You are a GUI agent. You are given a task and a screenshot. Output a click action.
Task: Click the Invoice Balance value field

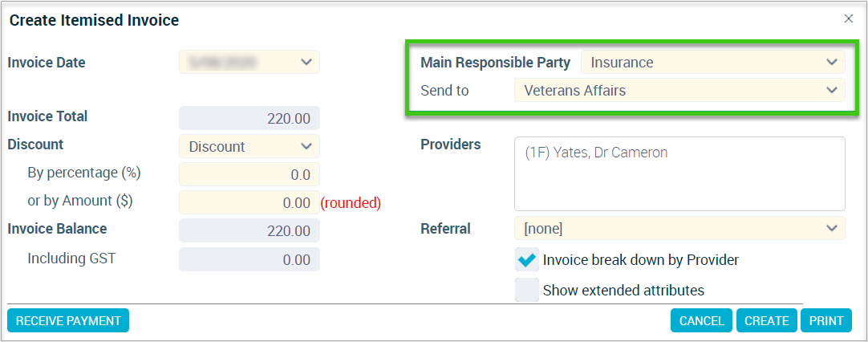pyautogui.click(x=249, y=230)
